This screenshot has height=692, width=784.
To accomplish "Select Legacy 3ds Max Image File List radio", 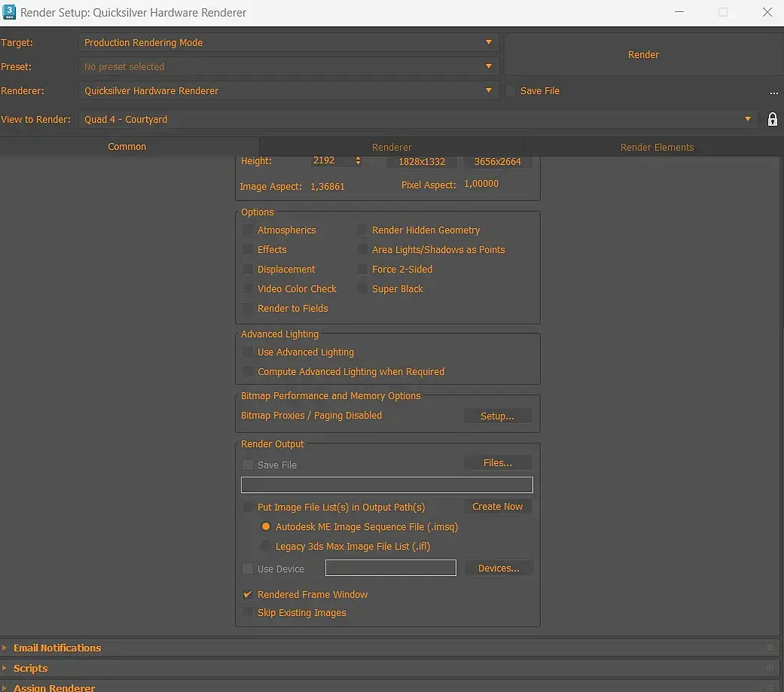I will pos(266,546).
